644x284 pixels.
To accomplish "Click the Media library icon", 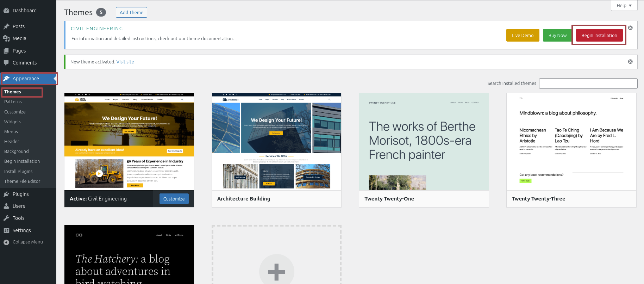I will pyautogui.click(x=6, y=38).
